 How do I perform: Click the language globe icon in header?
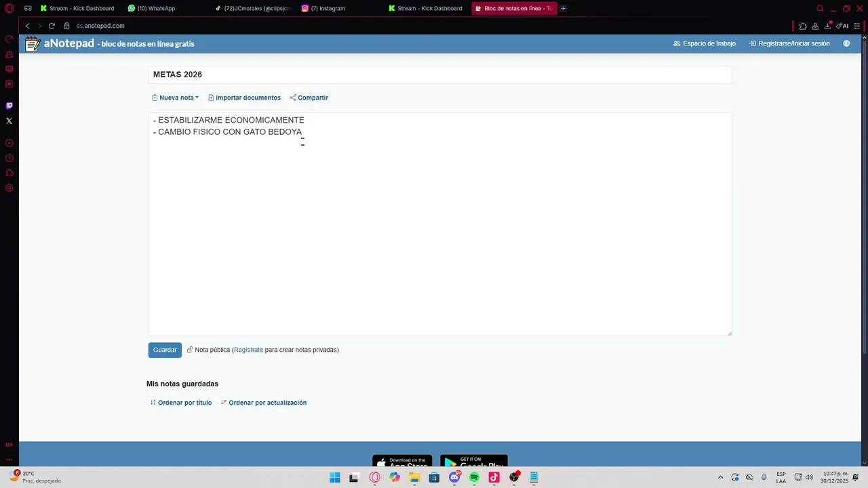click(x=846, y=43)
